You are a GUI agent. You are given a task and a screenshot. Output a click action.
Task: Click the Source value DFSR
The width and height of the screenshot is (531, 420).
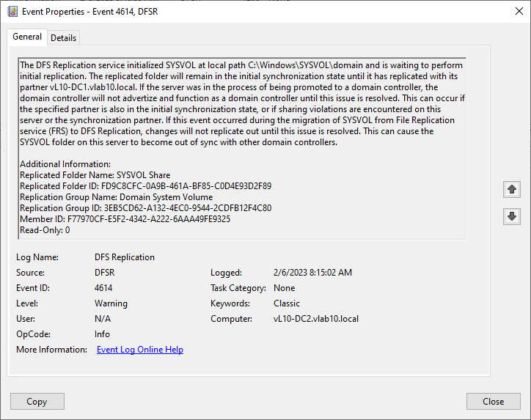[x=106, y=273]
